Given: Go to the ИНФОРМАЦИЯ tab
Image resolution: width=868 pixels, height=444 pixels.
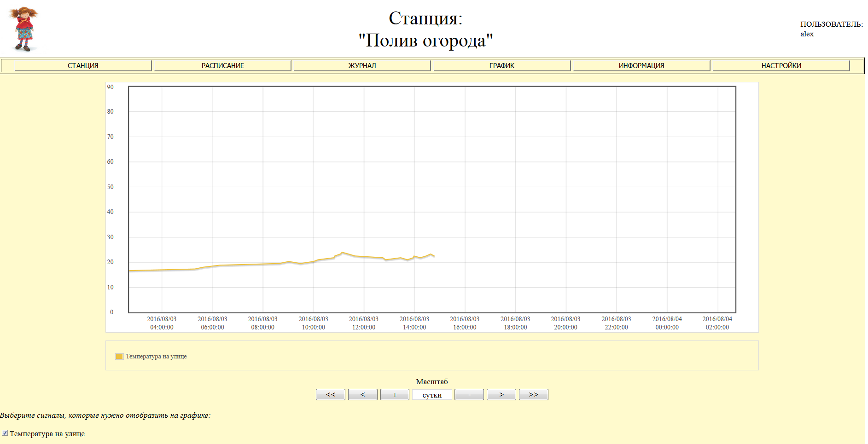Looking at the screenshot, I should pos(641,66).
